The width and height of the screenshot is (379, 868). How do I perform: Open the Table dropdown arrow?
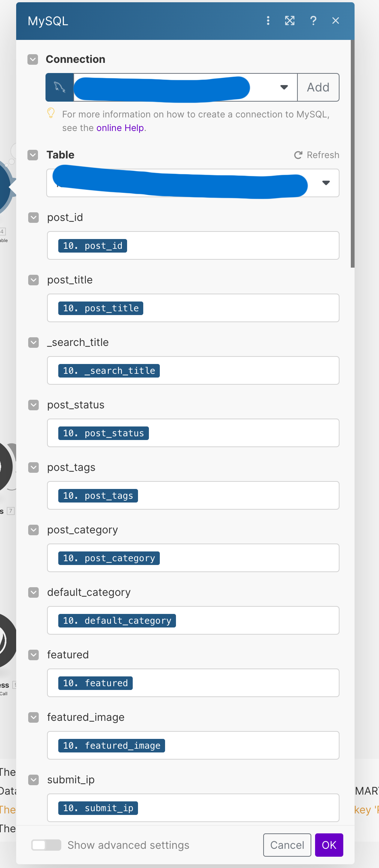[326, 183]
